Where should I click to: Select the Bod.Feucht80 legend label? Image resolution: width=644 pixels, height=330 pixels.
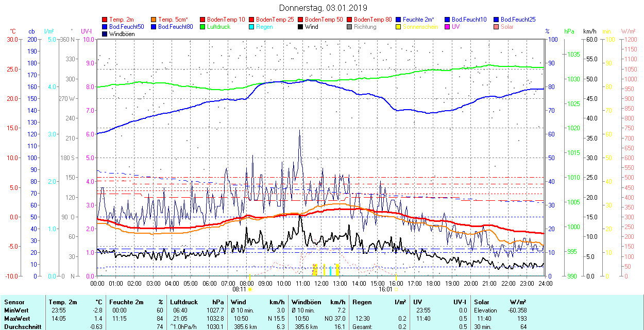pos(175,27)
